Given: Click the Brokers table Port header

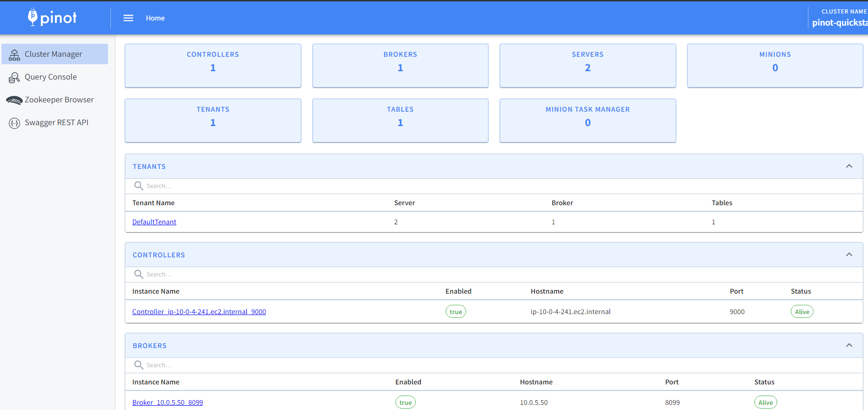Looking at the screenshot, I should pos(671,382).
